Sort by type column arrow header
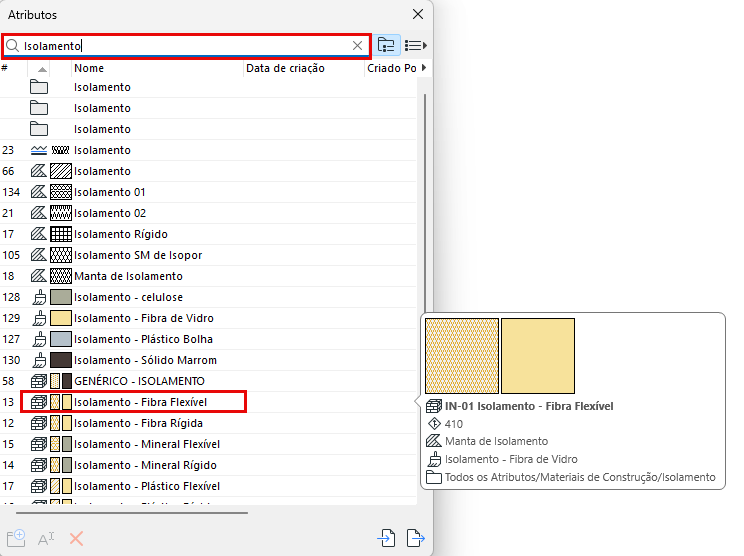 click(42, 69)
